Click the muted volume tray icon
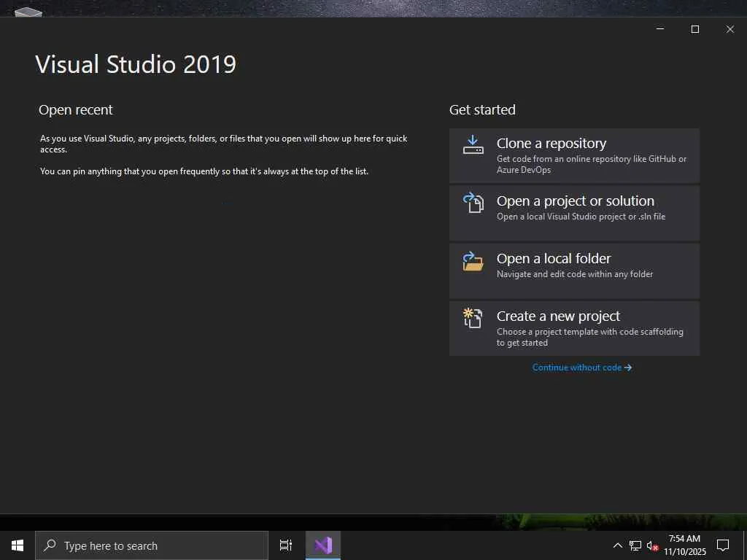747x560 pixels. [652, 545]
